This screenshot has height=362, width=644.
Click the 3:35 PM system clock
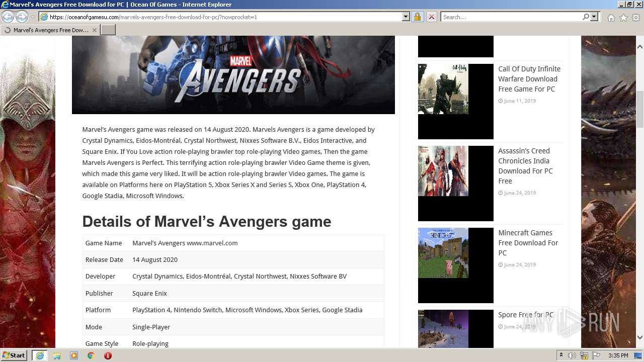coord(618,355)
